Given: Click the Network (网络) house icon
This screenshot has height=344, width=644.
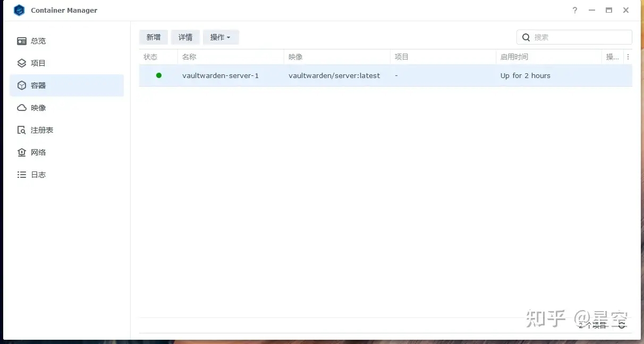Looking at the screenshot, I should 22,152.
